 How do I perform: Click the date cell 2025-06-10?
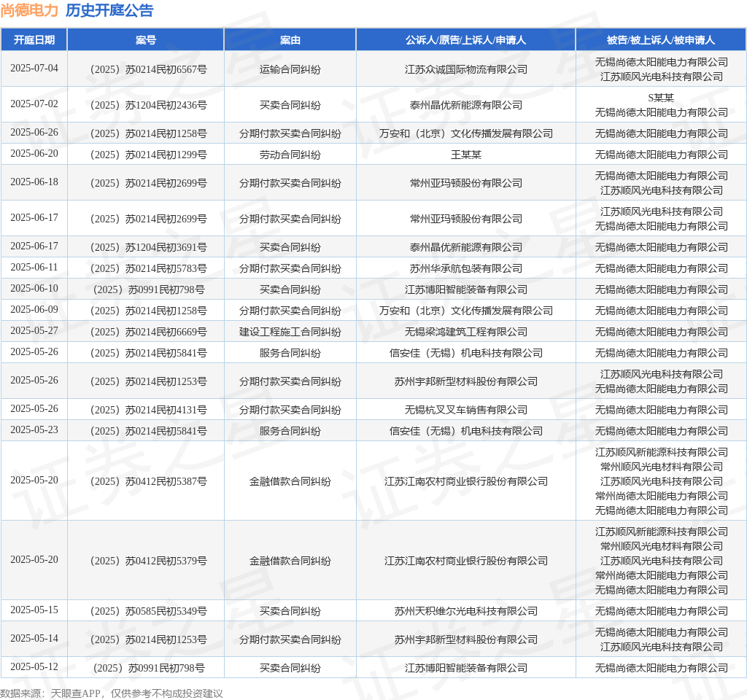coord(34,289)
